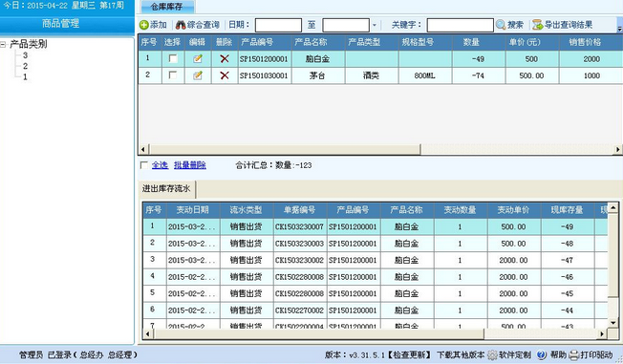Check the box for row 2 茅台
The width and height of the screenshot is (623, 364).
coord(173,75)
